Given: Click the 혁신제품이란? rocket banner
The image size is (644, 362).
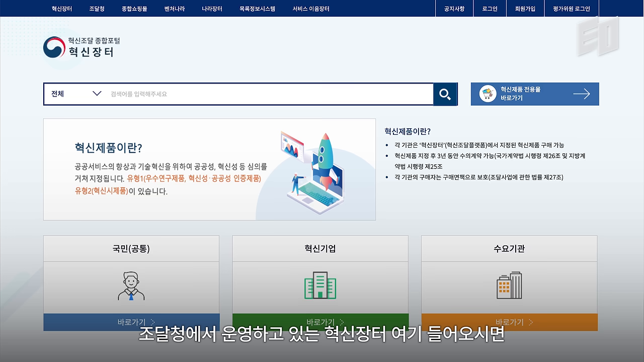Looking at the screenshot, I should (x=209, y=169).
